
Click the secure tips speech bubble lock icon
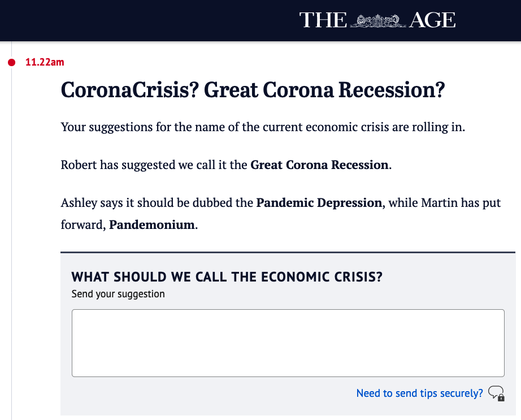point(496,393)
